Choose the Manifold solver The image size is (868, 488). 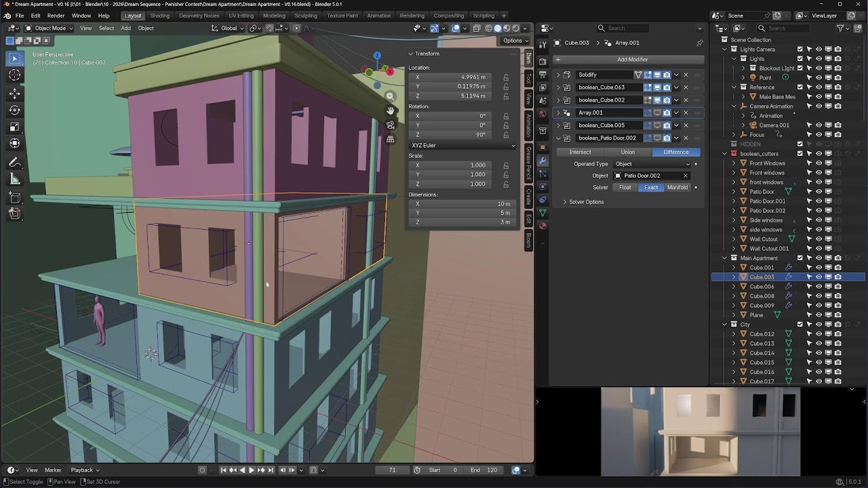(677, 187)
